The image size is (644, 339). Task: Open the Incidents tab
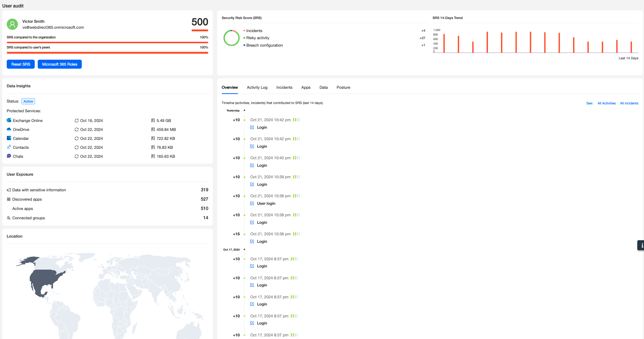pyautogui.click(x=284, y=88)
